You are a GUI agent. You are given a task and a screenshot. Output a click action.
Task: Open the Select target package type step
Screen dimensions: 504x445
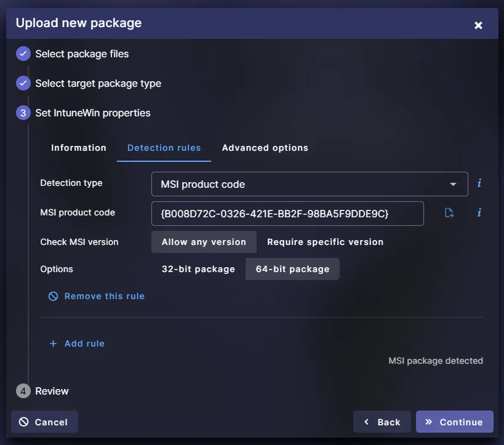(x=98, y=83)
